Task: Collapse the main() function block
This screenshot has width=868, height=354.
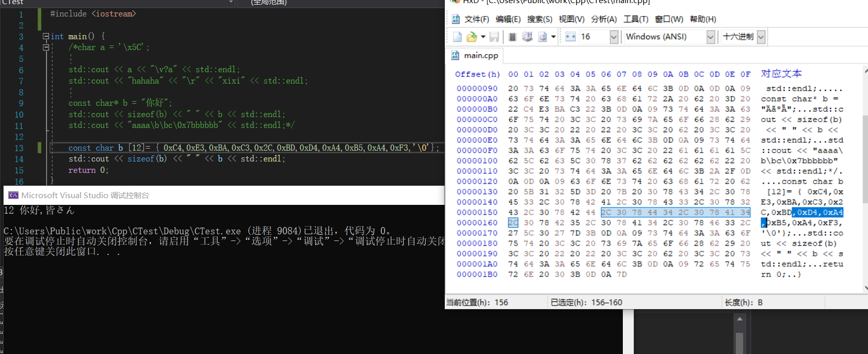Action: (x=46, y=36)
